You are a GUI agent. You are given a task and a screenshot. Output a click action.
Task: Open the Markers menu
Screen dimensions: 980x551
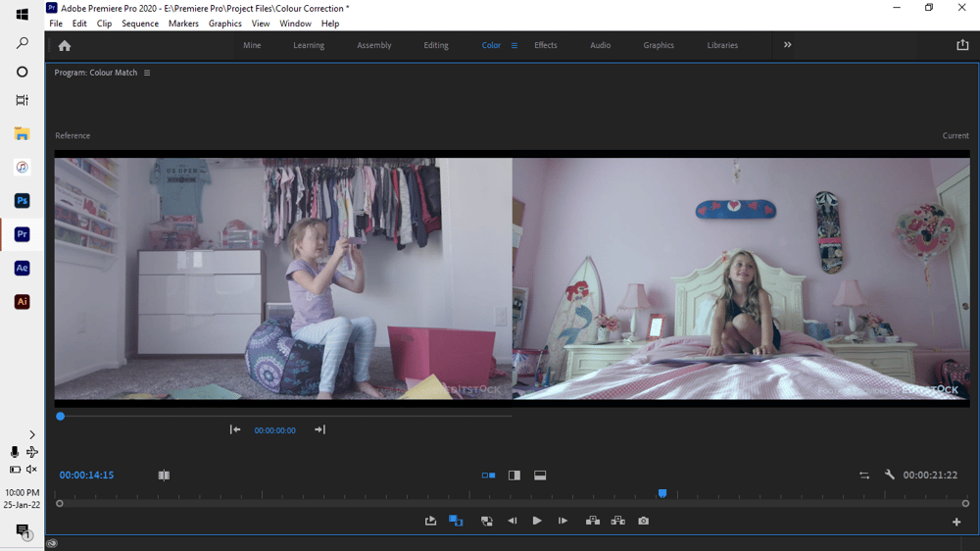tap(183, 24)
